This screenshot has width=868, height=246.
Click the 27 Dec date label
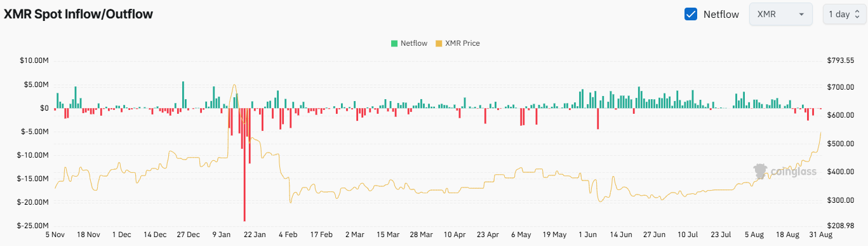(189, 235)
